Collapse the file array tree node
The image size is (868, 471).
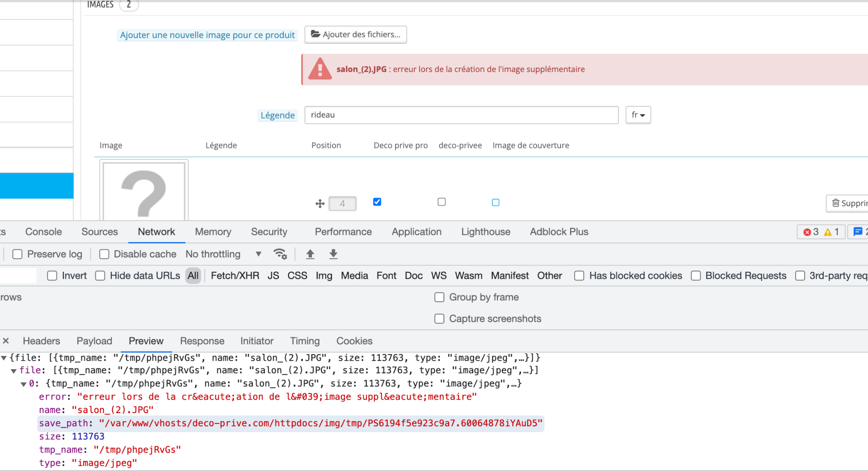tap(14, 371)
